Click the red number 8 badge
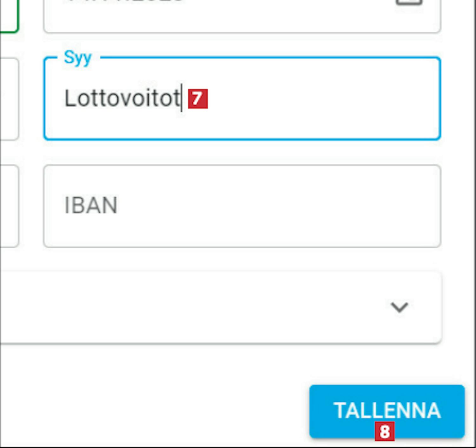This screenshot has width=476, height=448. tap(385, 431)
